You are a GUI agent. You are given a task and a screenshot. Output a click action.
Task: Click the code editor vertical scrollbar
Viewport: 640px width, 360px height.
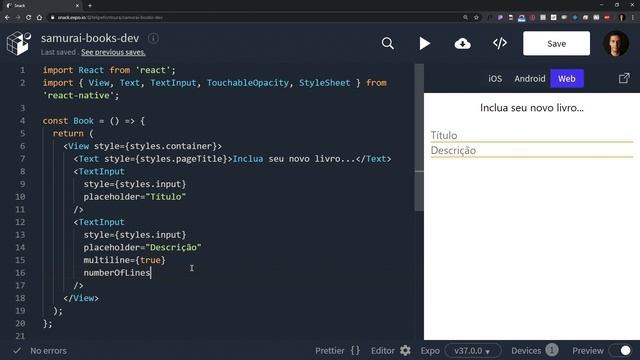(x=419, y=138)
